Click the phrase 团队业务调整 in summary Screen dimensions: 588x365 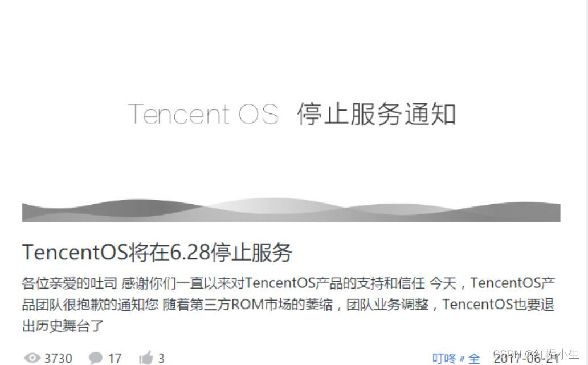pyautogui.click(x=387, y=304)
